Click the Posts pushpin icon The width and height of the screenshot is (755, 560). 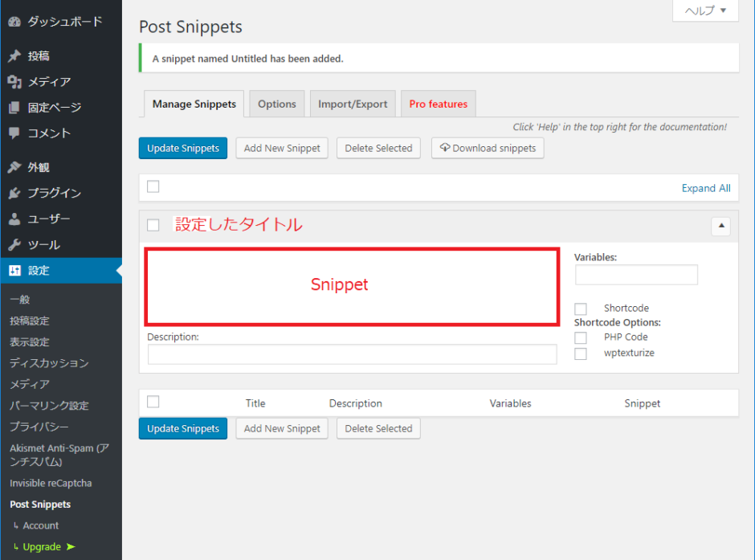point(14,56)
